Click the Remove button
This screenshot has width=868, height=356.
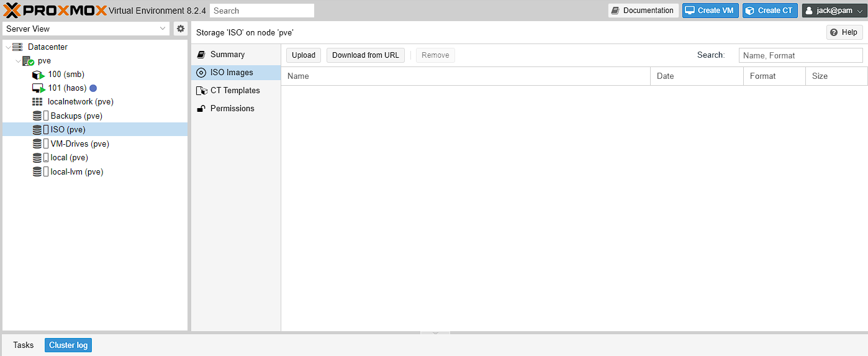435,55
